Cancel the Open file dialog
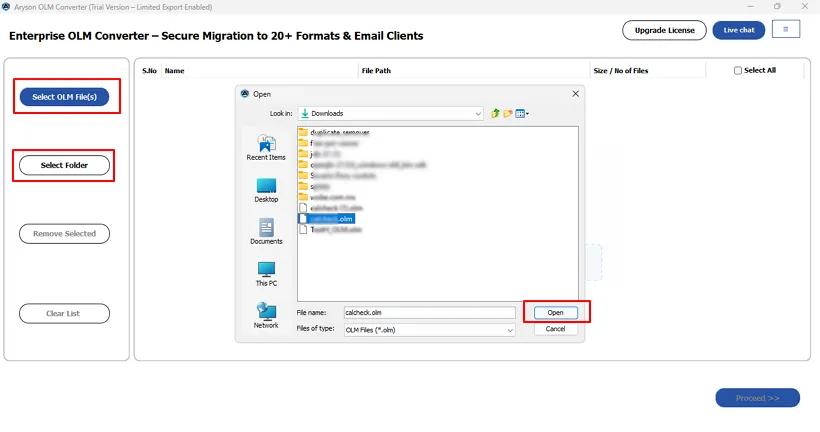This screenshot has height=432, width=820. tap(555, 329)
